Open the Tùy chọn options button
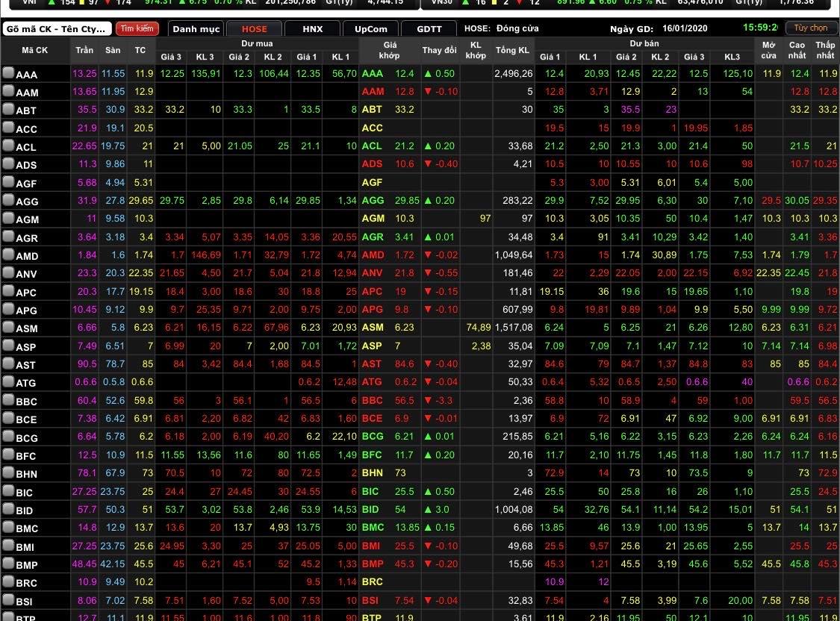The width and height of the screenshot is (840, 621). (810, 28)
